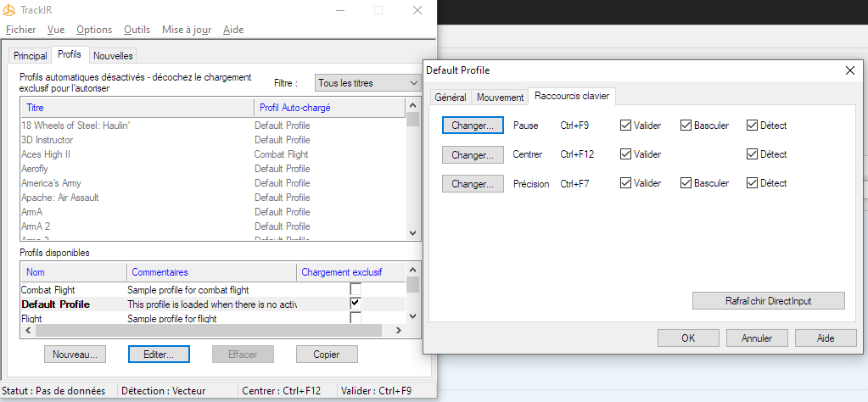Select the 'ArmA' title row
Viewport: 868px width, 402px height.
[x=213, y=212]
